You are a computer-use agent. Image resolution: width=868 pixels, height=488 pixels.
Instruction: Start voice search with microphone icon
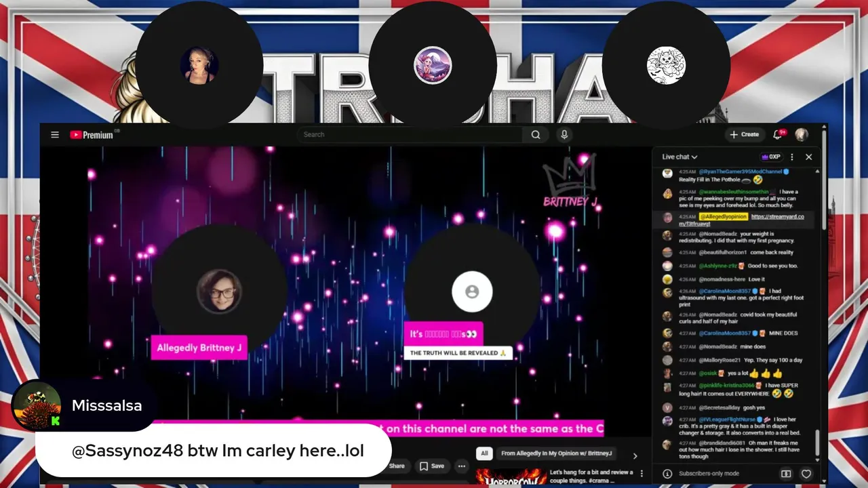click(x=564, y=134)
